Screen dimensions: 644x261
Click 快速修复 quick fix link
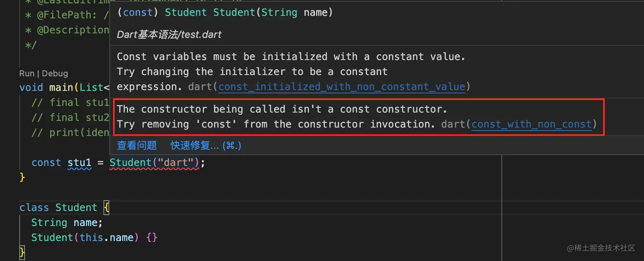206,146
